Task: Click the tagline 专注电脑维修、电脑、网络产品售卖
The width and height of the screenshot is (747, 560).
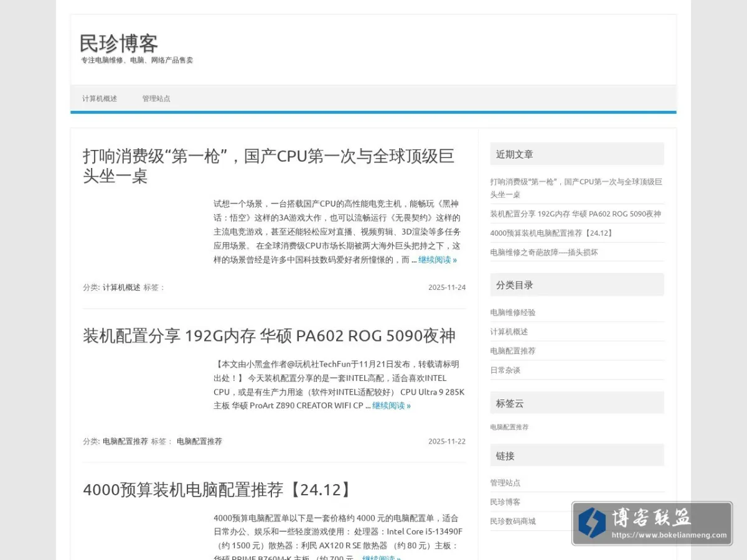Action: 137,60
